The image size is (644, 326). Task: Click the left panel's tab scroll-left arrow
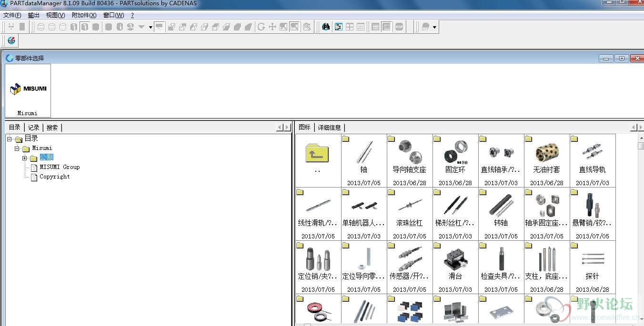[x=280, y=127]
